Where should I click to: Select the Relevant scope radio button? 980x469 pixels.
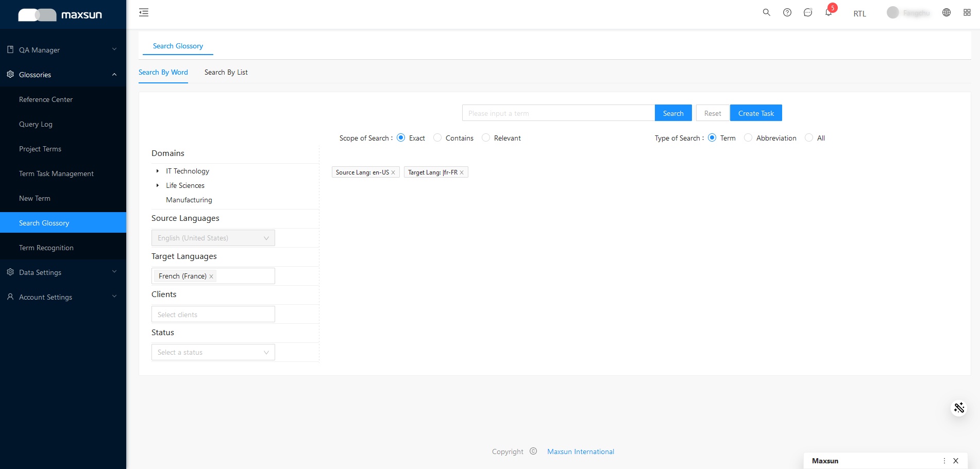[486, 137]
